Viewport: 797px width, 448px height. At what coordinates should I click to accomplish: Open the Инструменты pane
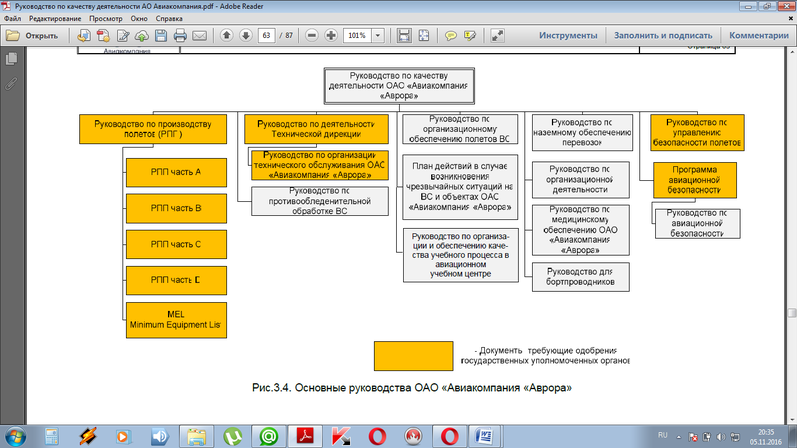point(568,36)
